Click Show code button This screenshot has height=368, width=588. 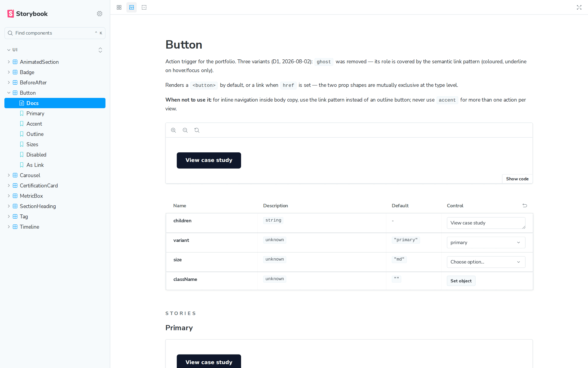(x=517, y=179)
